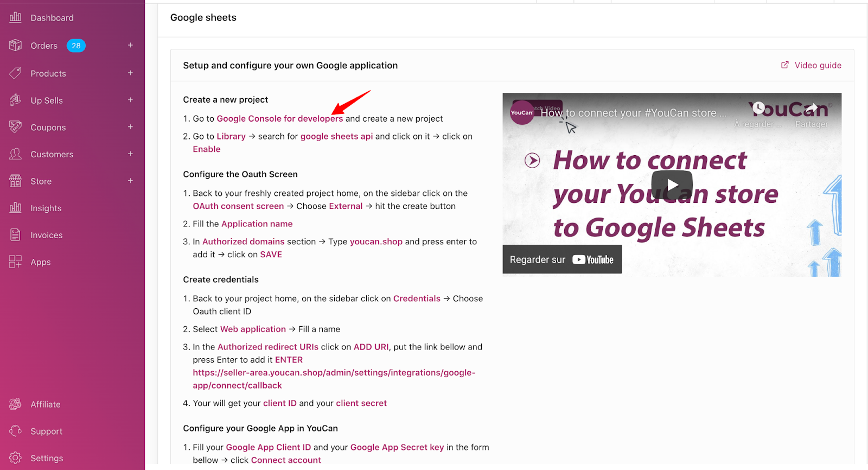Image resolution: width=868 pixels, height=470 pixels.
Task: Click the 'Create a new project' heading
Action: coord(226,99)
